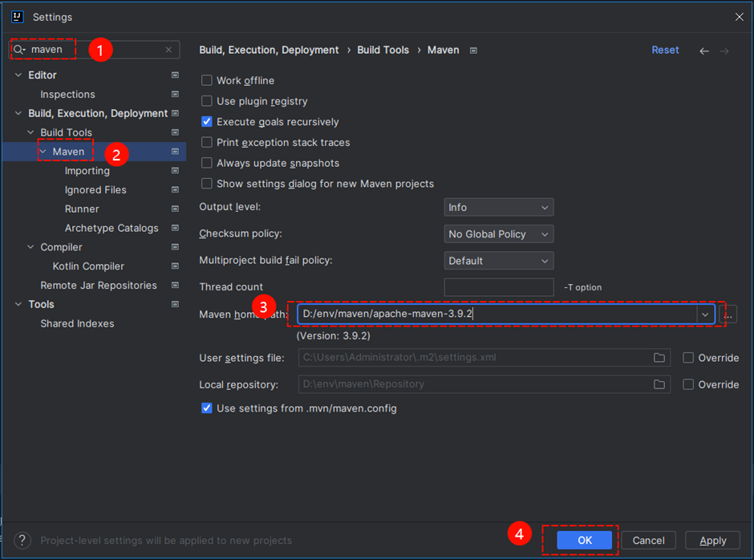Image resolution: width=754 pixels, height=560 pixels.
Task: Click the Apply button
Action: tap(712, 540)
